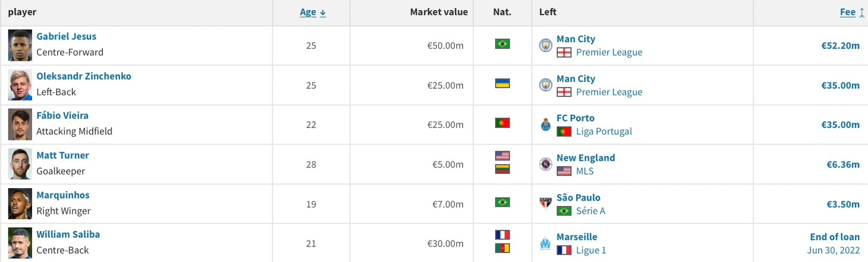
Task: Click the Marseille club crest icon
Action: click(x=546, y=244)
